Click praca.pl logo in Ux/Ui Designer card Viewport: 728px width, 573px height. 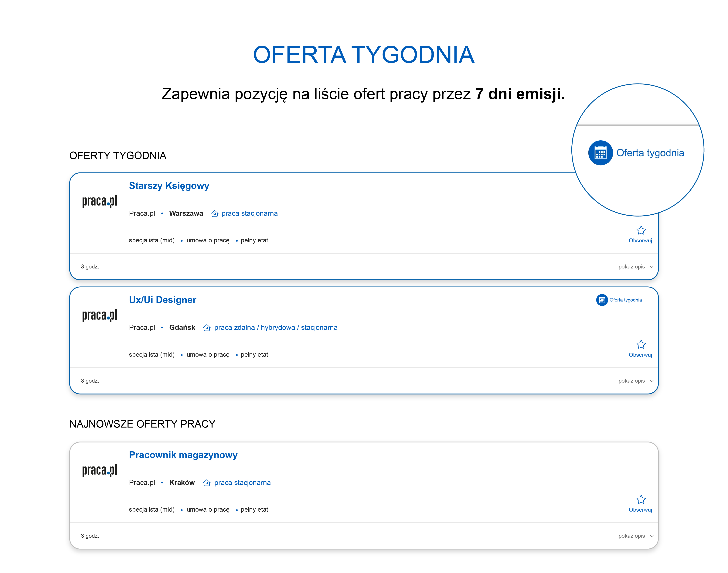(100, 315)
